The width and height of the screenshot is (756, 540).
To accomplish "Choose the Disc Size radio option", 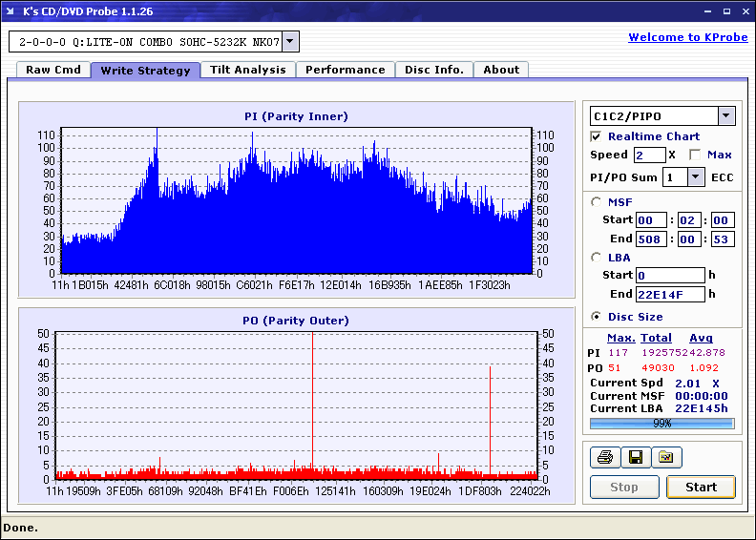I will (597, 317).
